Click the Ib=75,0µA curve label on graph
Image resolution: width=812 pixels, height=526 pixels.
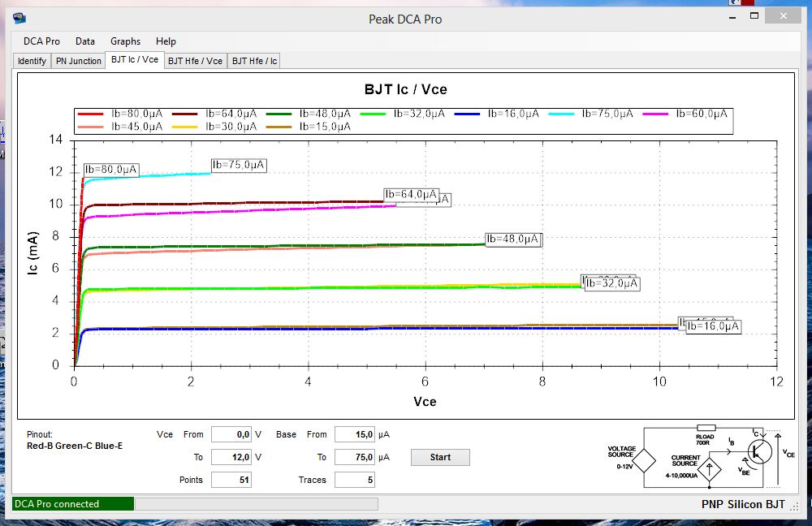pos(239,165)
